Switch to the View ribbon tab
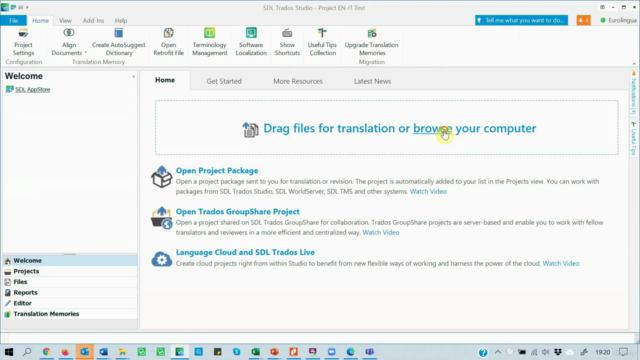The image size is (640, 360). [x=65, y=20]
